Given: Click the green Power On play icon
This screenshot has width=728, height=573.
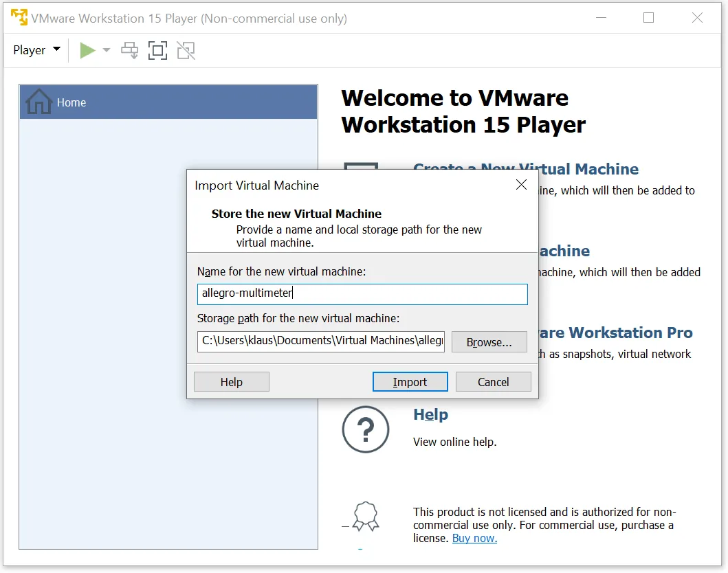Looking at the screenshot, I should 87,50.
